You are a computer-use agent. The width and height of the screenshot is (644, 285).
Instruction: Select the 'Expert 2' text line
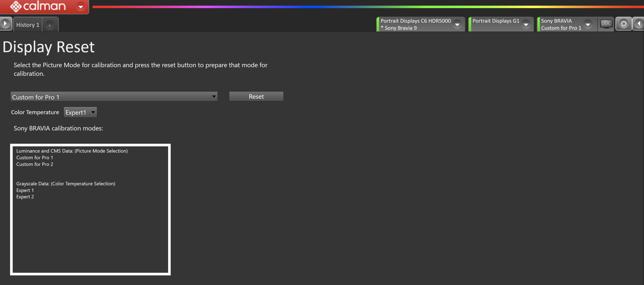pos(25,197)
